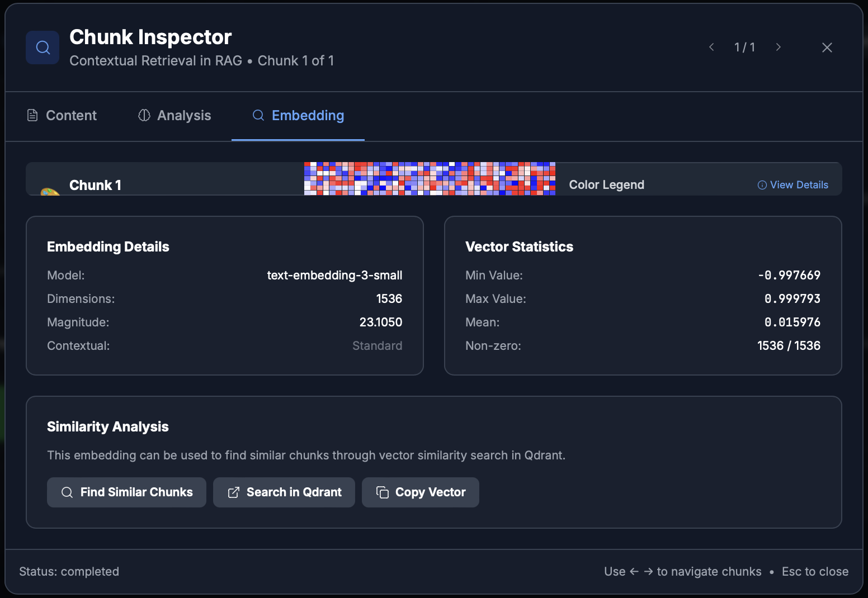Click the Chunk Inspector magnifier icon
Screen dimensions: 868x598
pos(43,48)
